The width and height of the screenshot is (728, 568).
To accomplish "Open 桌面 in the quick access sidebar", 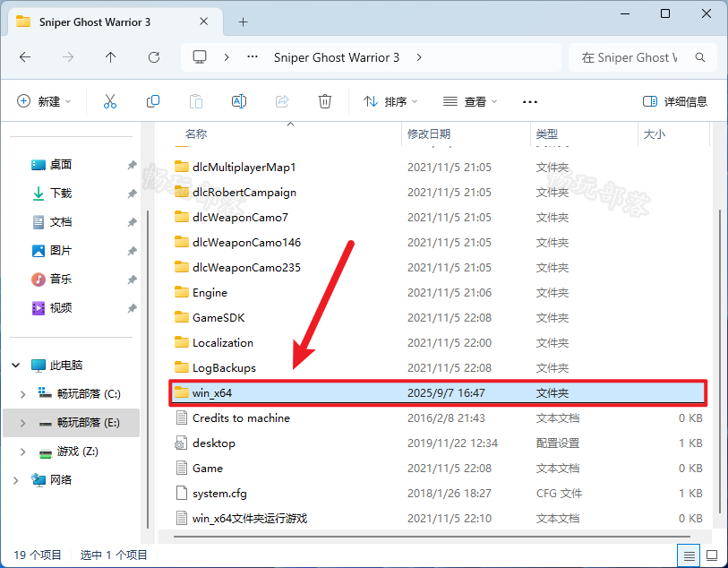I will pyautogui.click(x=60, y=165).
